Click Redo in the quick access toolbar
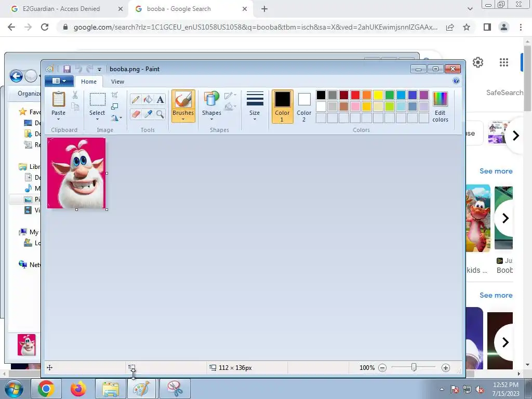Image resolution: width=532 pixels, height=399 pixels. 89,69
